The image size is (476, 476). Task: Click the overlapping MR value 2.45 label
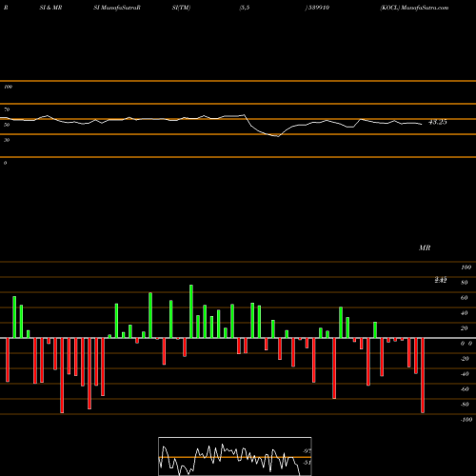pyautogui.click(x=441, y=280)
